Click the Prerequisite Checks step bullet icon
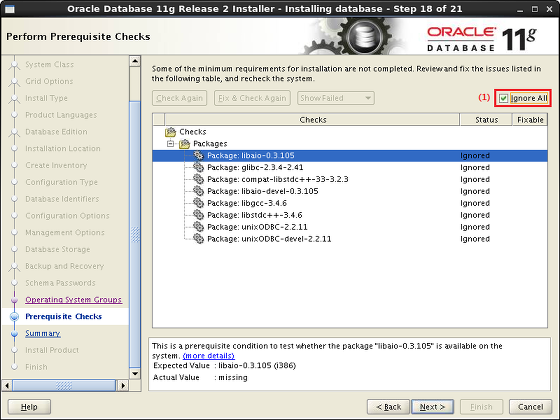 pyautogui.click(x=14, y=316)
